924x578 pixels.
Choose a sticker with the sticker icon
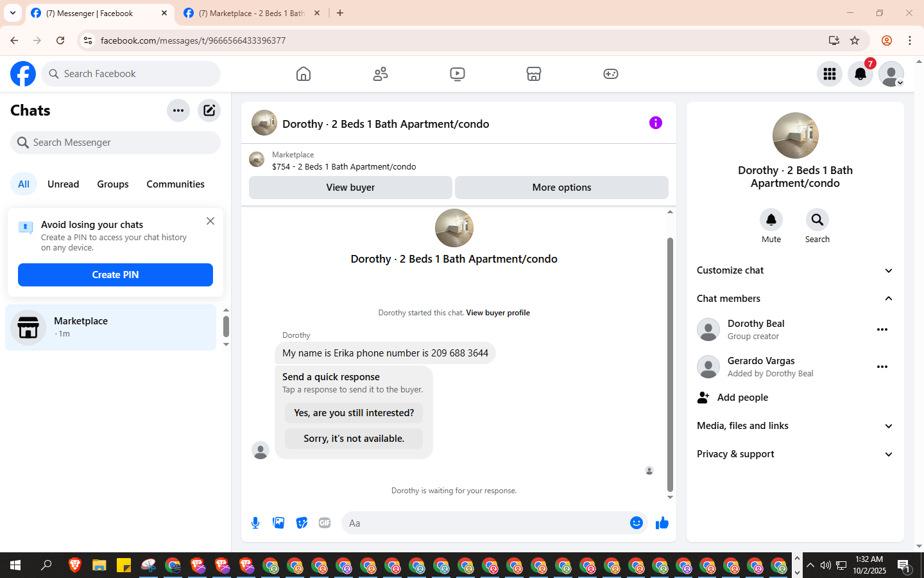click(302, 523)
